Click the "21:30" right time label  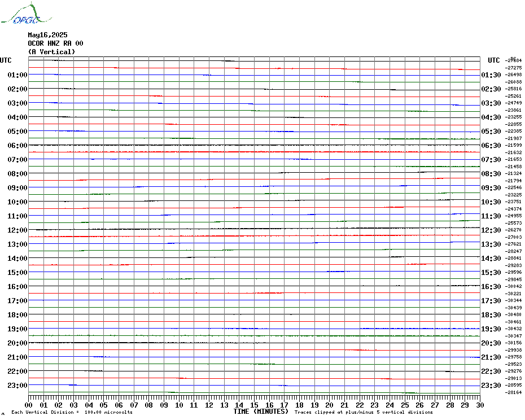click(x=491, y=357)
